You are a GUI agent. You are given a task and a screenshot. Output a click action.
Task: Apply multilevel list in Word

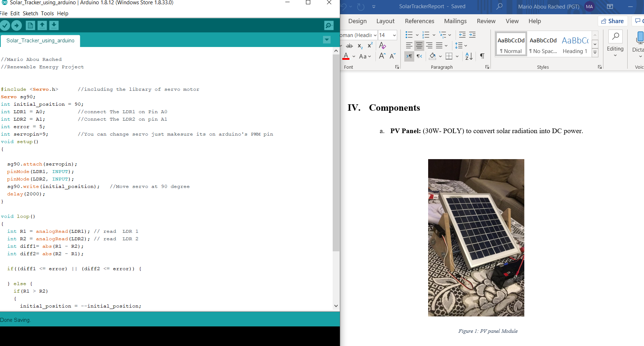click(x=443, y=35)
